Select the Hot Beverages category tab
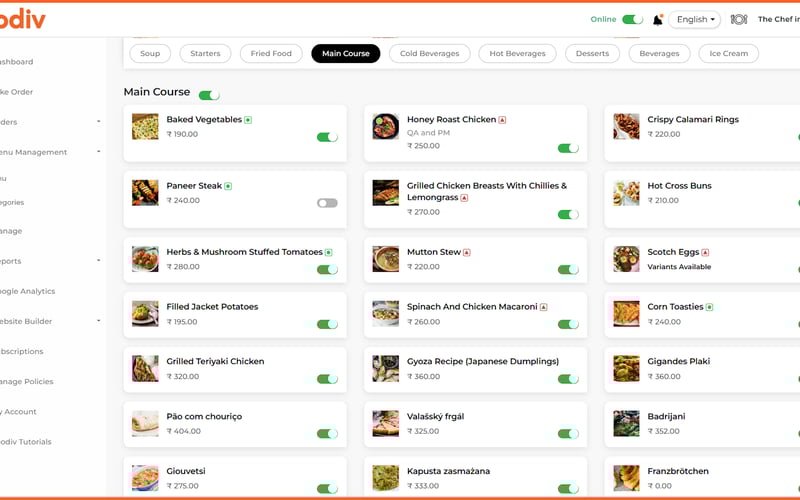This screenshot has width=800, height=500. tap(517, 54)
